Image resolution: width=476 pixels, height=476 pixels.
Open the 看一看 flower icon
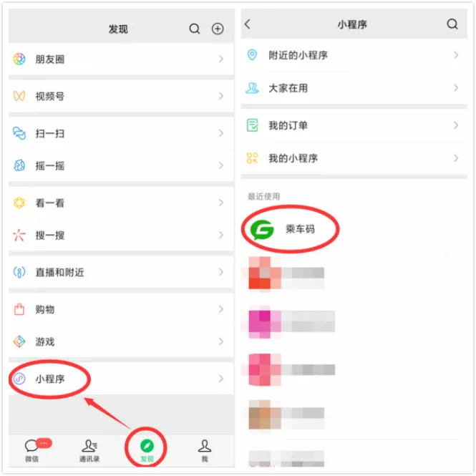(x=19, y=203)
